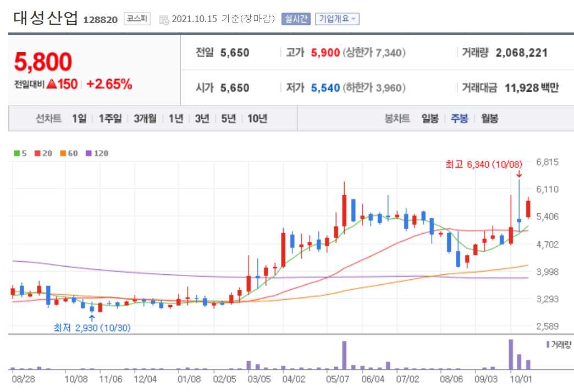Click the 2021.10.15 기준(장마감) date text

pos(223,19)
